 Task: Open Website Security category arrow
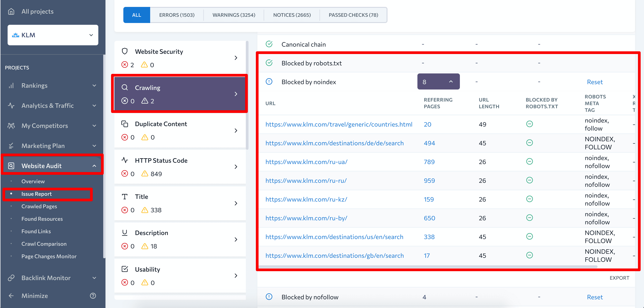coord(236,58)
